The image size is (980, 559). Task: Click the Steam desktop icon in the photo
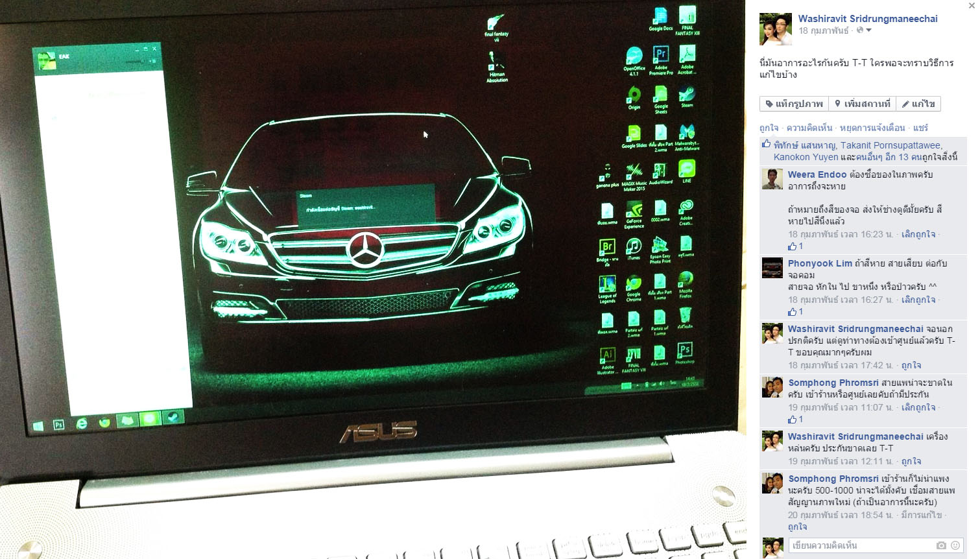click(x=687, y=97)
